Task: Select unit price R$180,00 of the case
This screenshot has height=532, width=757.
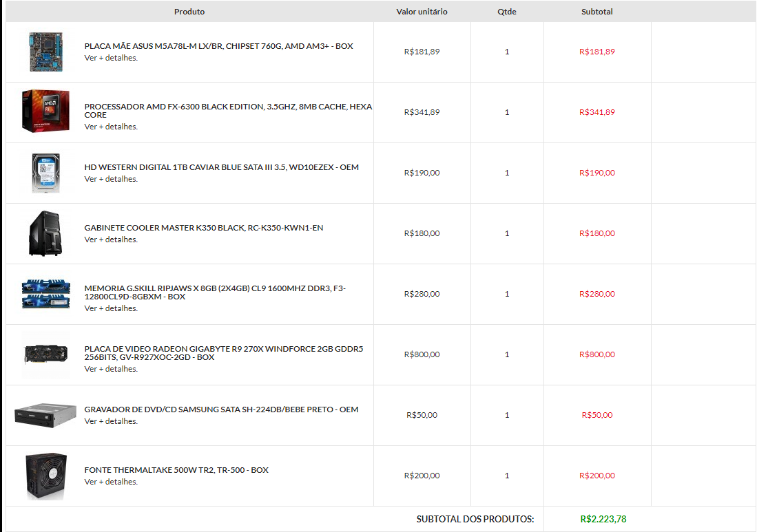Action: point(422,233)
